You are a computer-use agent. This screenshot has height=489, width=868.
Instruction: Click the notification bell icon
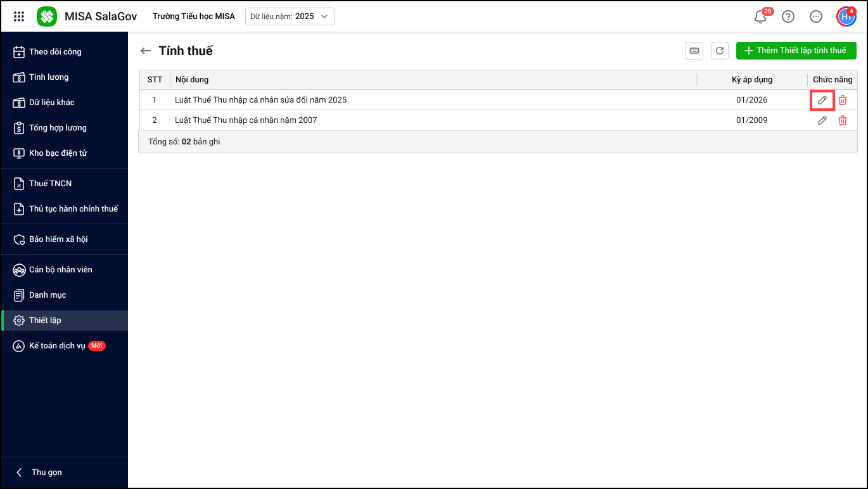(x=760, y=17)
